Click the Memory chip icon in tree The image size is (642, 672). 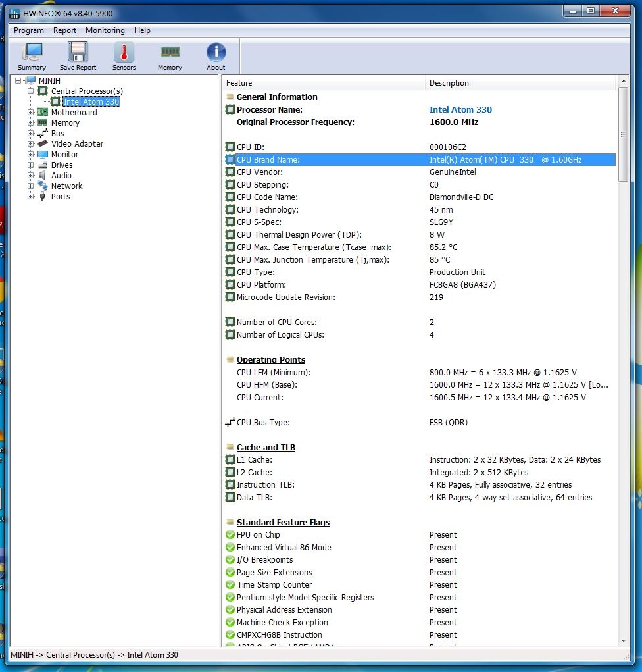click(42, 122)
